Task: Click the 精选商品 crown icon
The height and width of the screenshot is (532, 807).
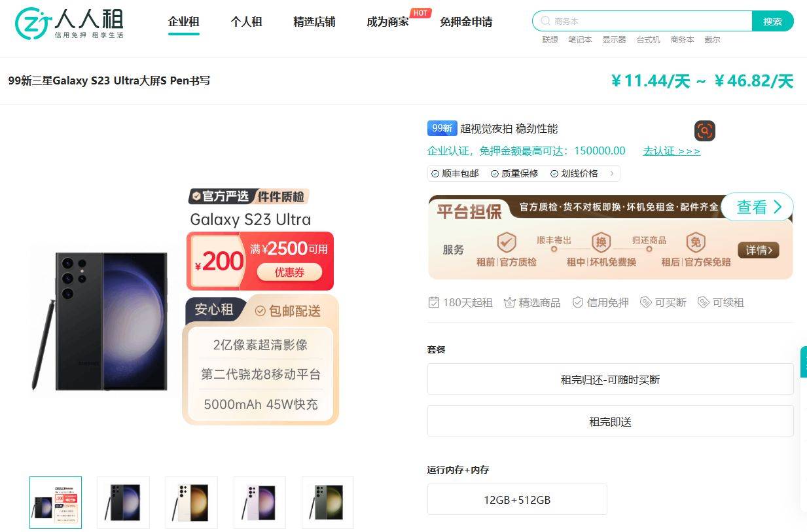Action: [510, 302]
